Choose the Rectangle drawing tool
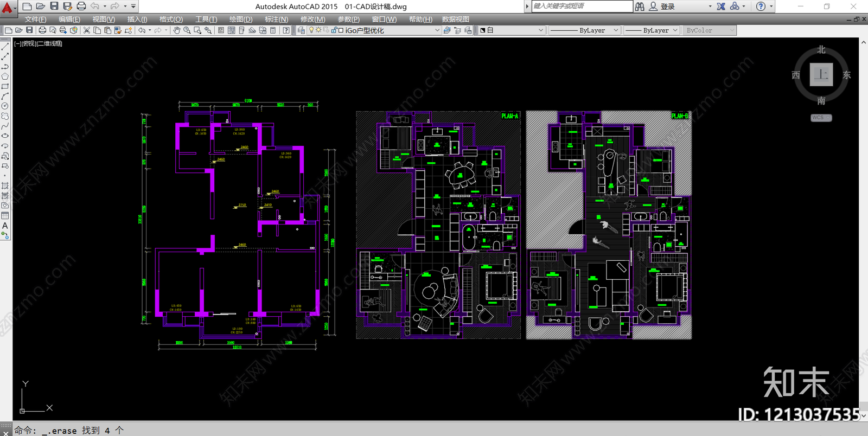This screenshot has height=436, width=868. pyautogui.click(x=5, y=86)
